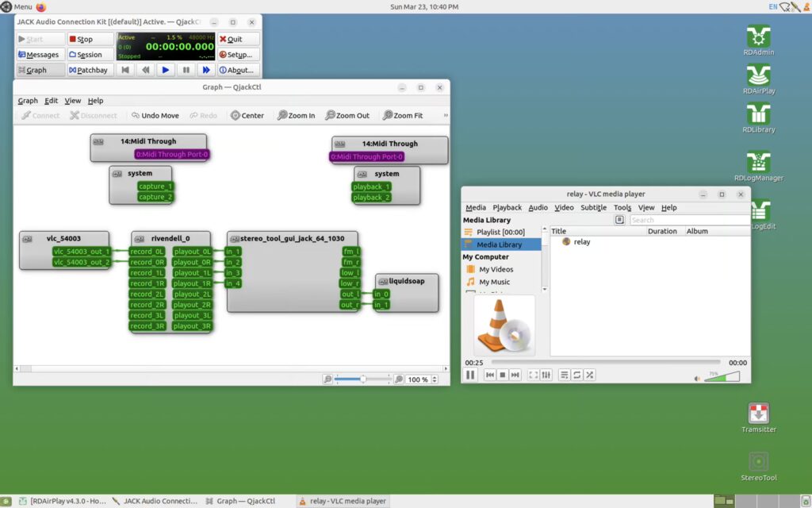Adjust VLC volume slider

722,377
